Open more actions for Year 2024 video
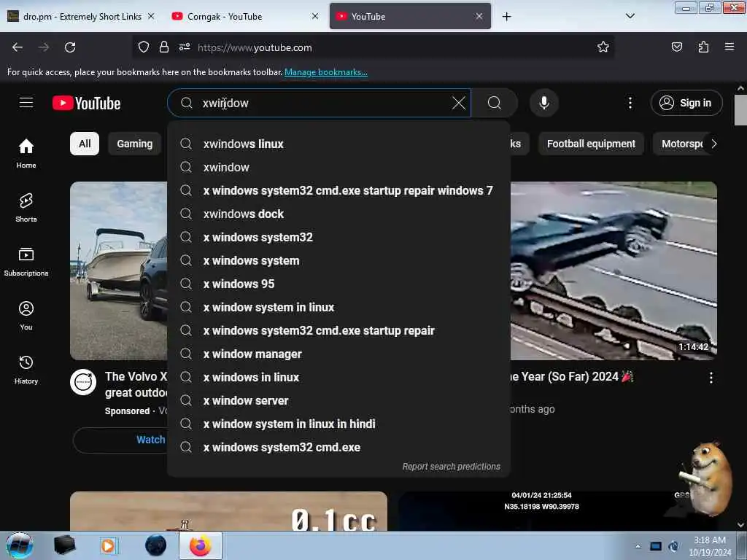This screenshot has height=560, width=747. [711, 378]
